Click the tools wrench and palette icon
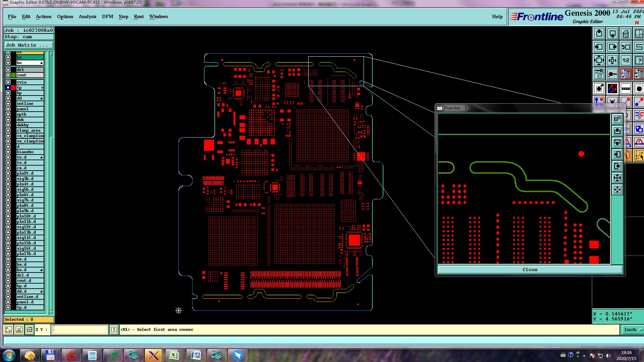Image resolution: width=644 pixels, height=362 pixels. [x=599, y=74]
